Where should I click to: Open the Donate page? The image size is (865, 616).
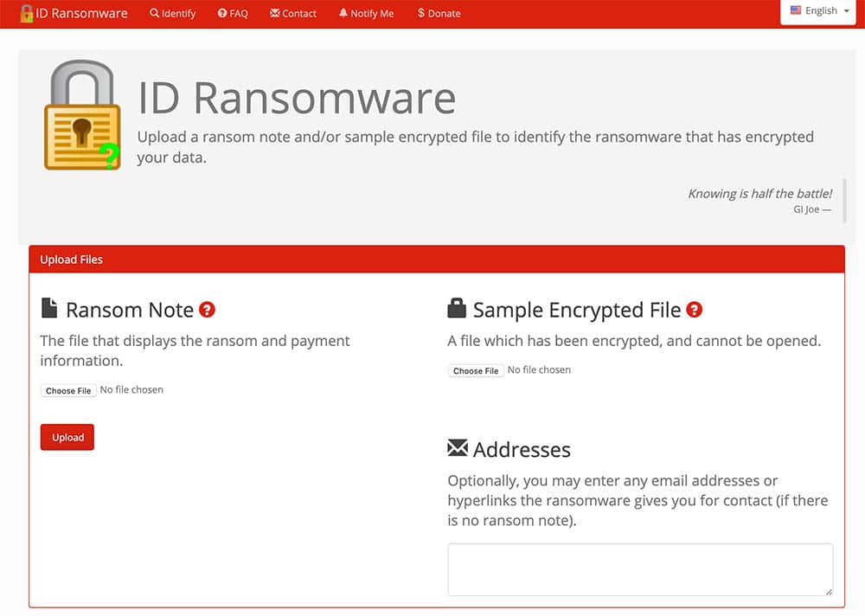click(439, 13)
